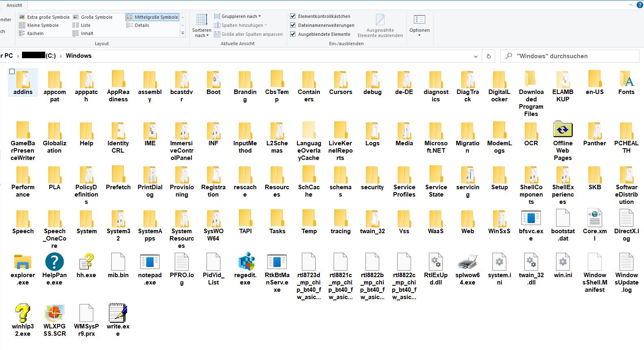Open the Temp folder

point(309,218)
